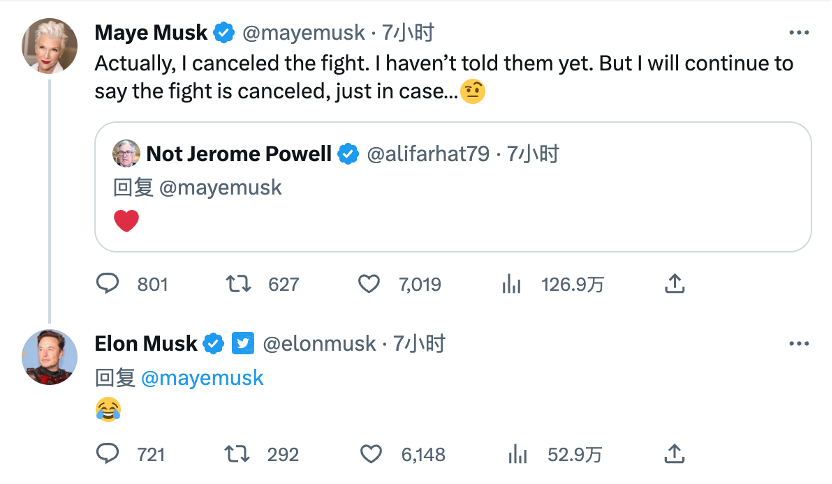
Task: Click Elon Musk's Twitter affiliation badge
Action: pyautogui.click(x=243, y=344)
